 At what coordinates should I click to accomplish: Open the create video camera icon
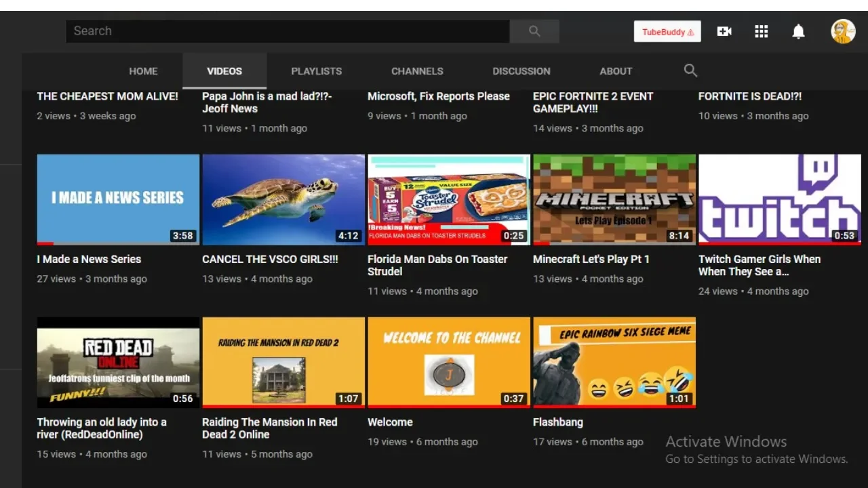coord(724,31)
